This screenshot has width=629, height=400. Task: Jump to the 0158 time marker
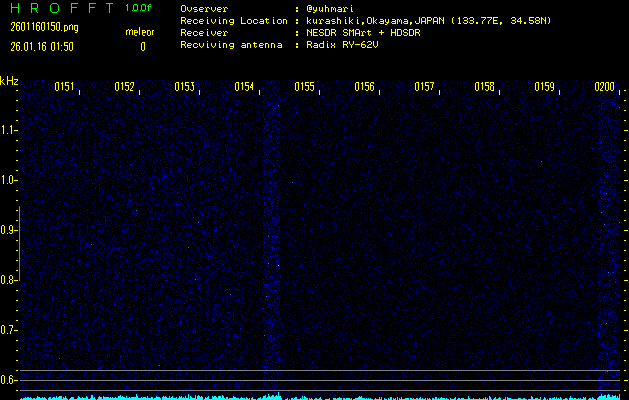pos(484,87)
